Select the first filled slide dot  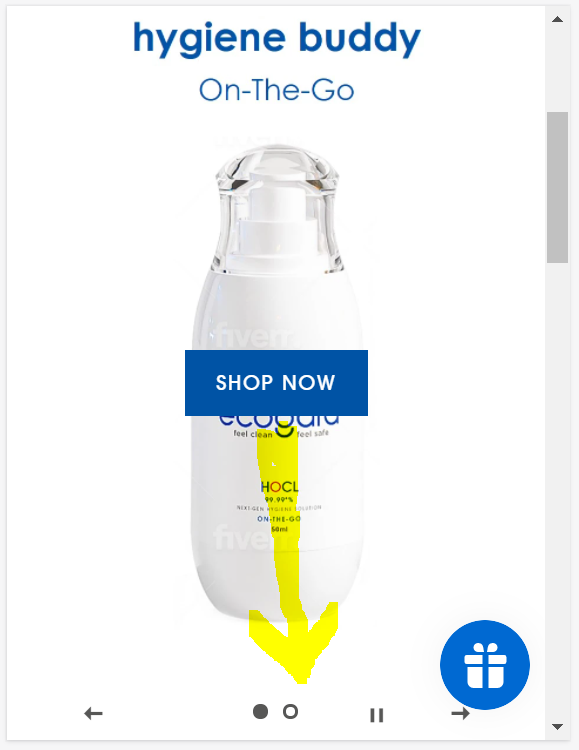coord(260,711)
